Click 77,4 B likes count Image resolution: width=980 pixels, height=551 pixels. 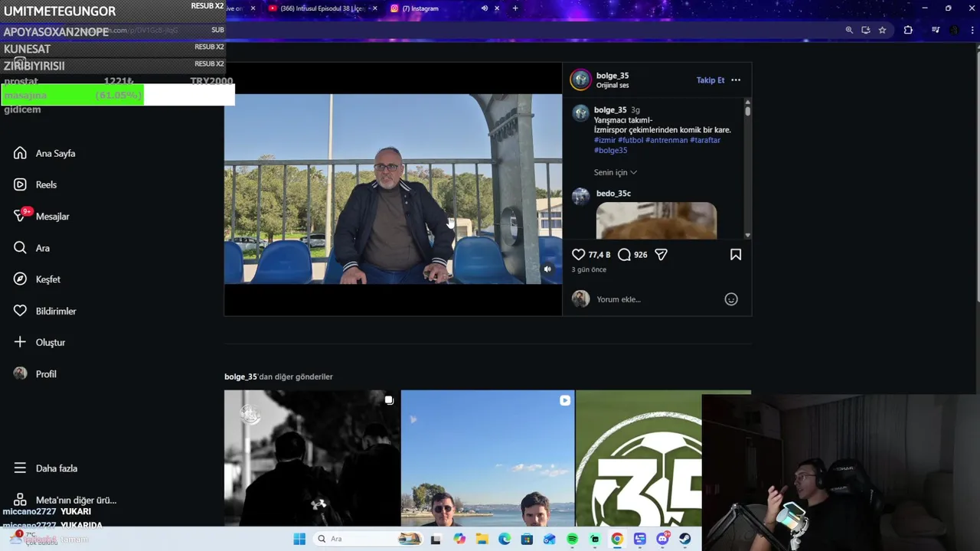pyautogui.click(x=599, y=255)
